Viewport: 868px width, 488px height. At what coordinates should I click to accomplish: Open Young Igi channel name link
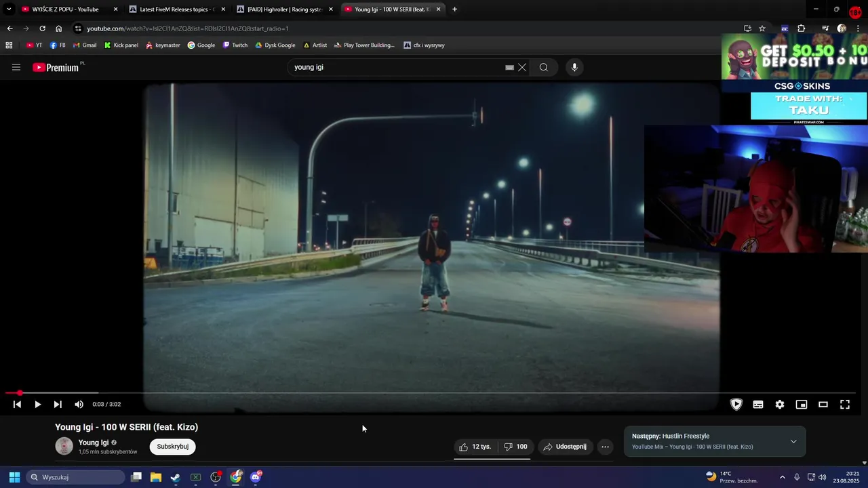point(94,443)
